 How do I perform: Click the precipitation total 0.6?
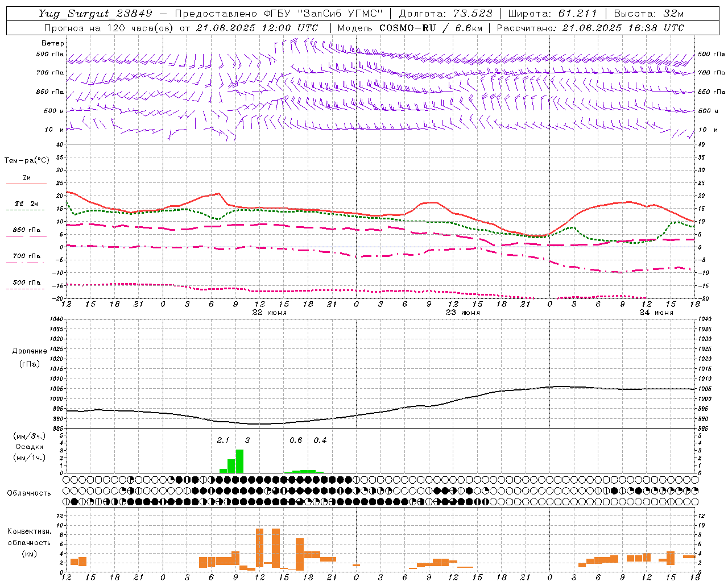(x=296, y=440)
